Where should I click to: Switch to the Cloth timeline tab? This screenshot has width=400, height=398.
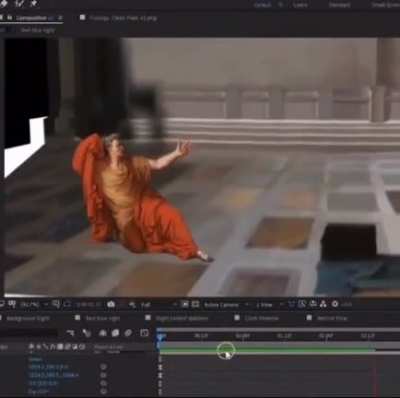261,318
